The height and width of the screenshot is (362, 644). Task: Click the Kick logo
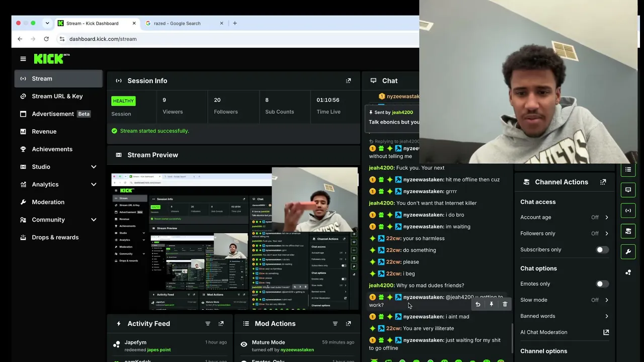click(51, 59)
